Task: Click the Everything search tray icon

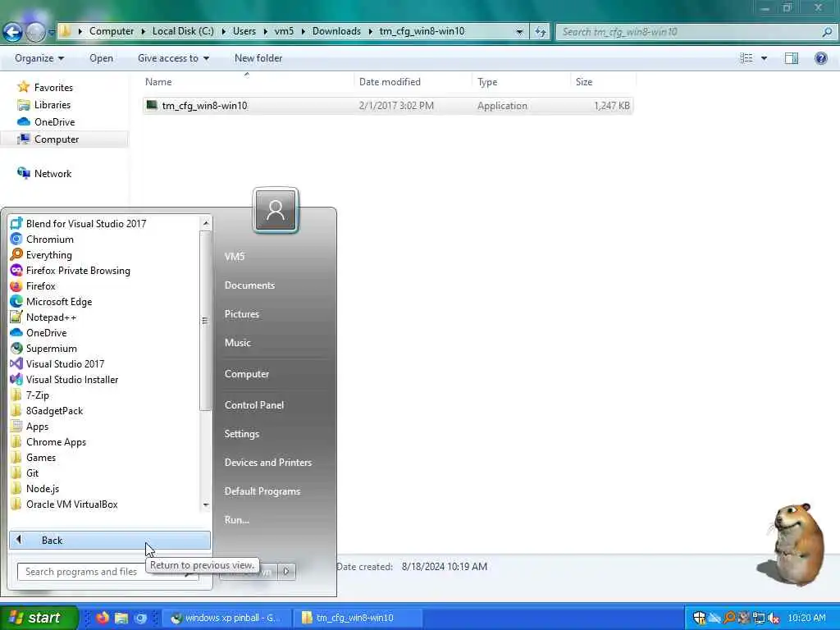Action: click(729, 618)
